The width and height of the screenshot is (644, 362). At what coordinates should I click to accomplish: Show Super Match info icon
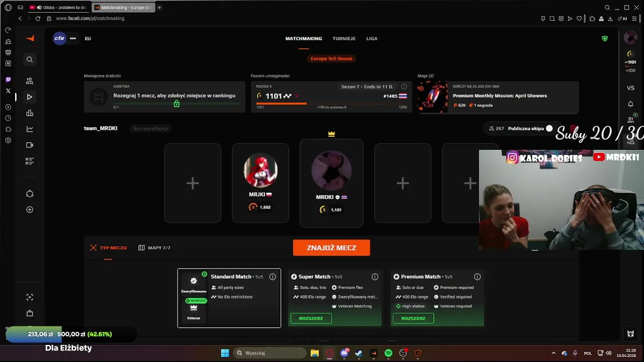click(375, 277)
